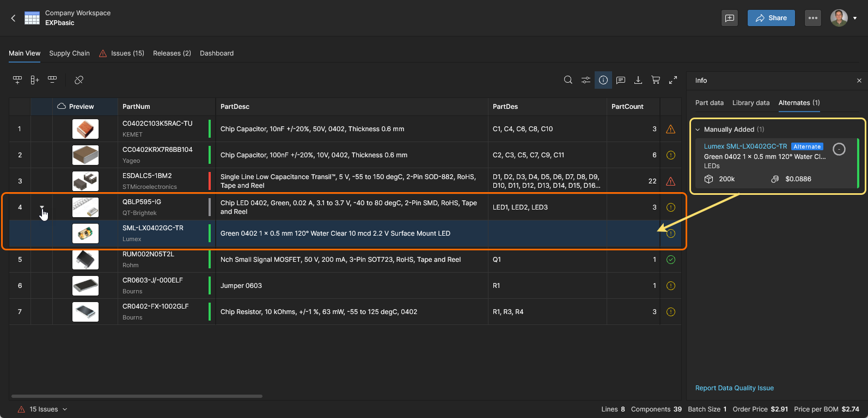This screenshot has height=418, width=868.
Task: Open the shopping cart icon
Action: (x=656, y=80)
